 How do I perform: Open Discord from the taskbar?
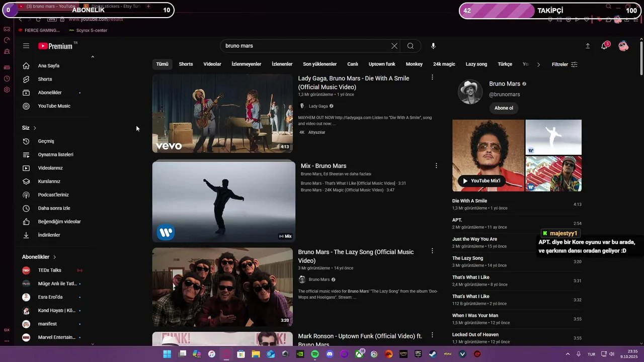pos(330,354)
